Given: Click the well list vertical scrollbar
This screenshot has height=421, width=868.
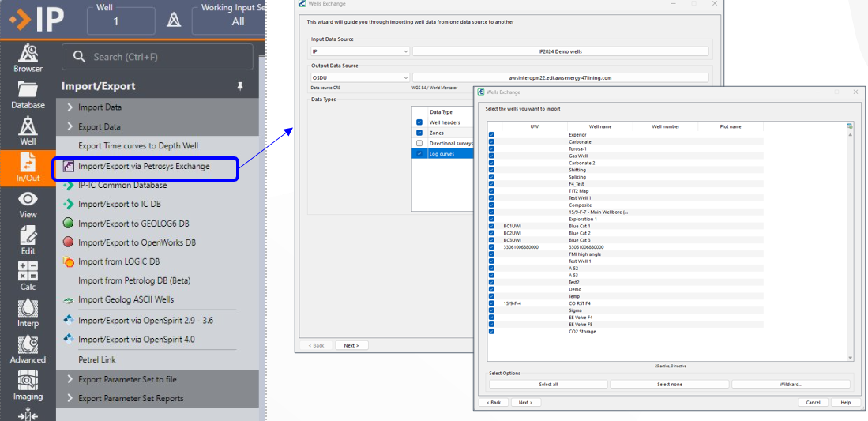Looking at the screenshot, I should coord(851,246).
